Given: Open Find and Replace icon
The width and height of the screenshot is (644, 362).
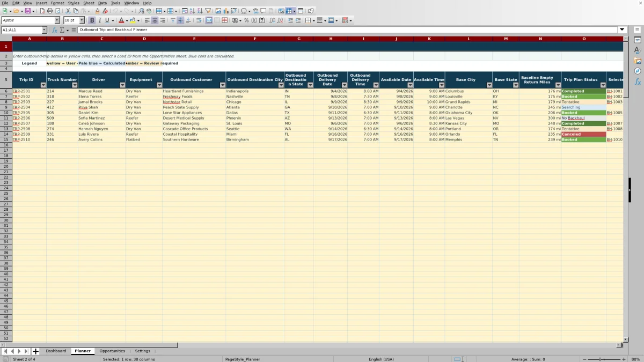Looking at the screenshot, I should coord(141,11).
